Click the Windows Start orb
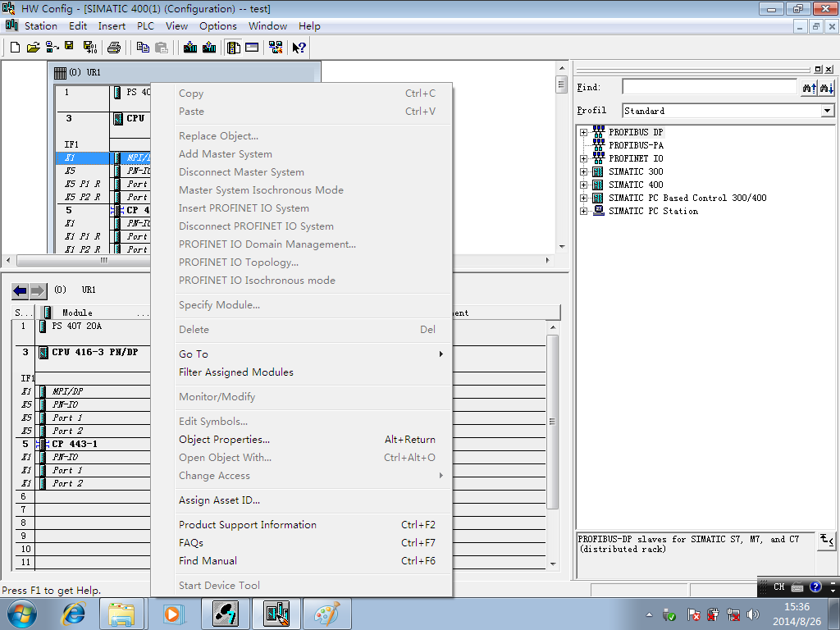This screenshot has height=630, width=840. (21, 614)
